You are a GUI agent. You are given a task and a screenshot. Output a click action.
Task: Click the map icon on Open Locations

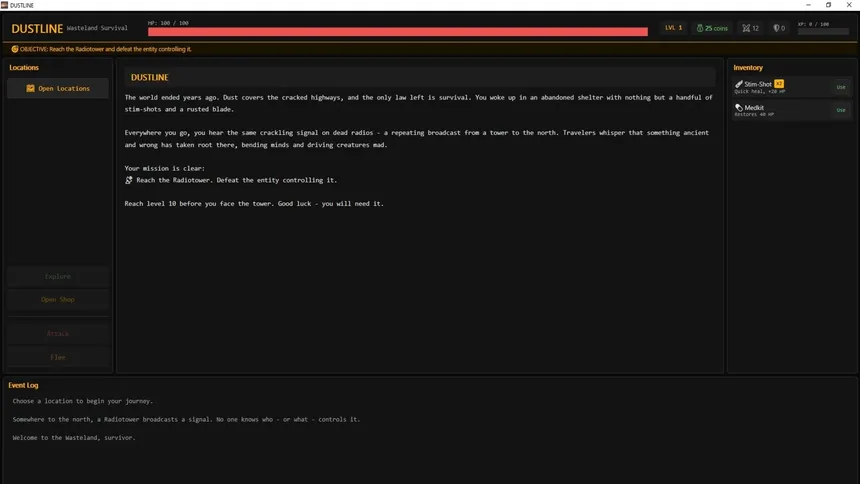30,88
